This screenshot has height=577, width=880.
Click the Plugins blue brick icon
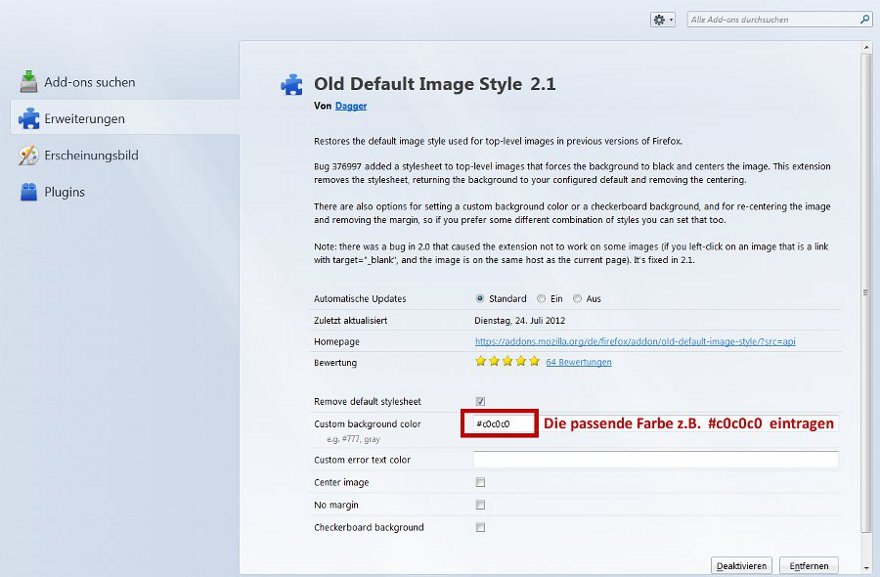coord(29,192)
